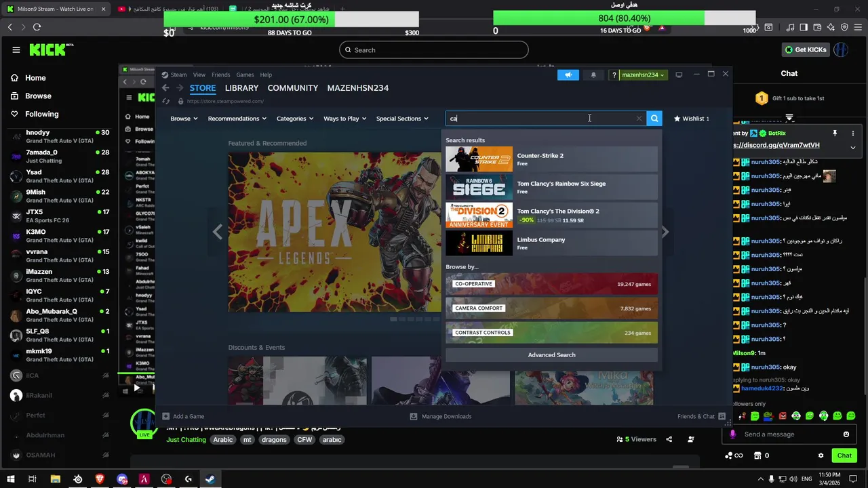This screenshot has width=868, height=488.
Task: Open Manage Downloads in Steam
Action: click(441, 416)
